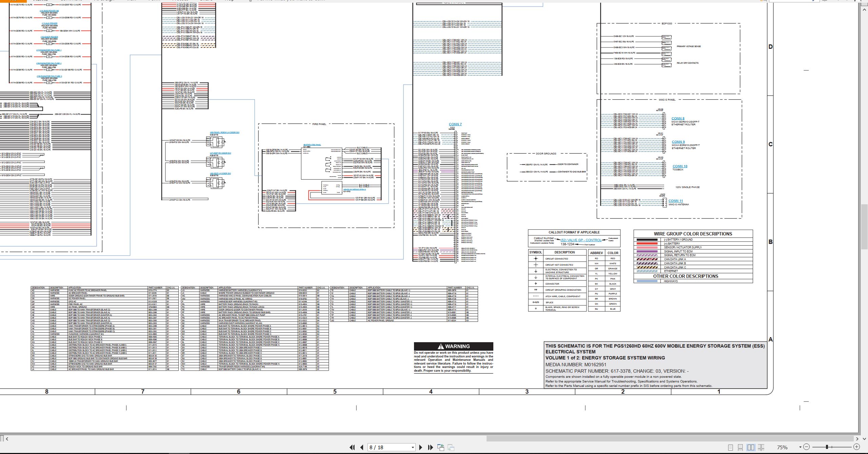The image size is (868, 454).
Task: Click the zoom slider handle
Action: point(827,447)
